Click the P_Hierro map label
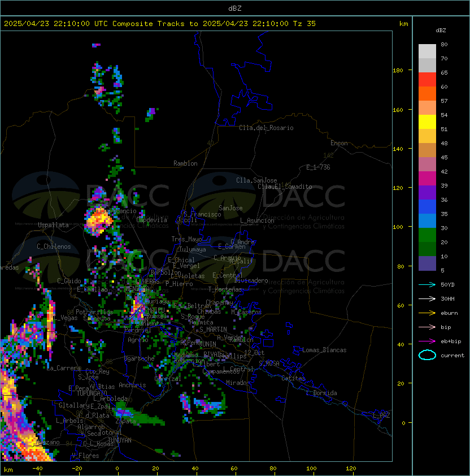This screenshot has height=476, width=470. (179, 284)
